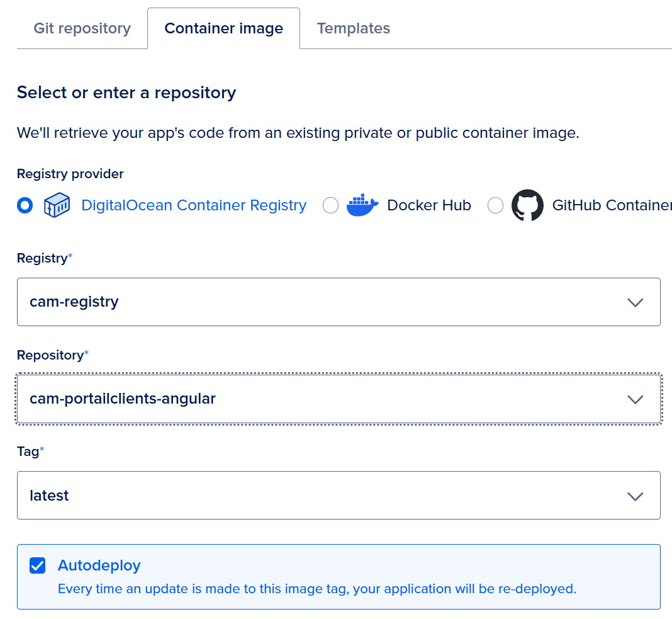Uncheck the Autodeploy checkbox

[38, 565]
